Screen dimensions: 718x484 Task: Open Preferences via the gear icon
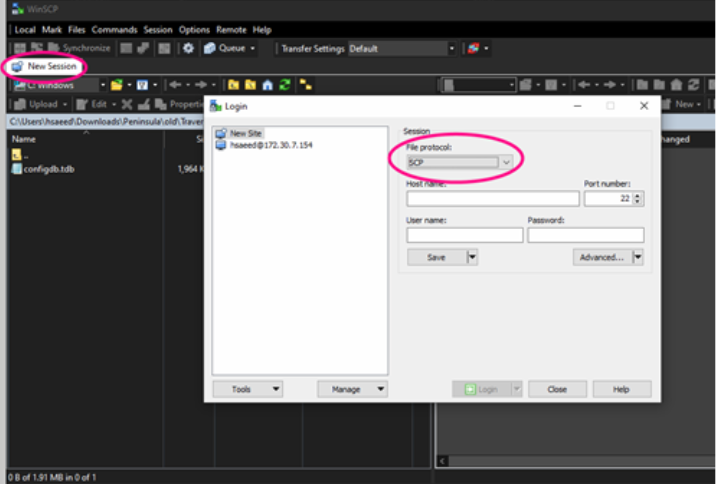click(188, 48)
